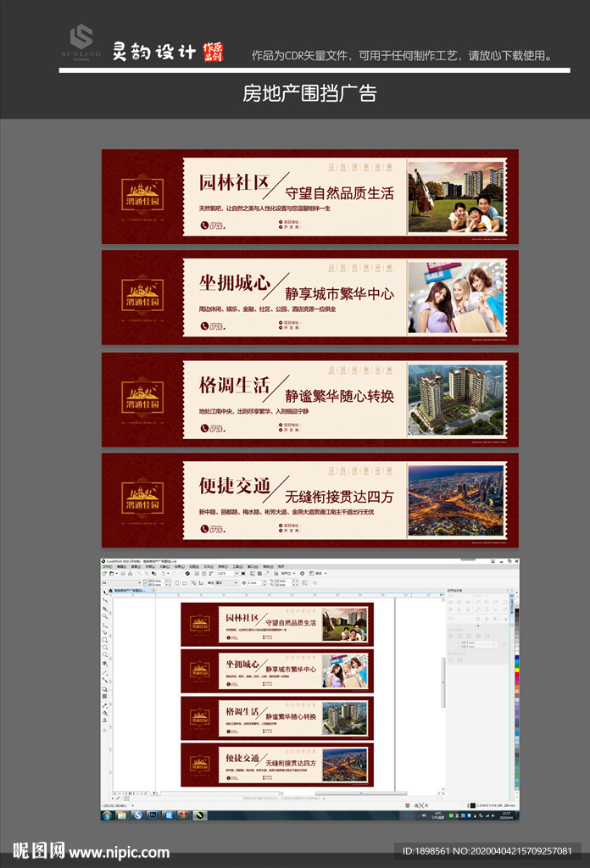Select the Parallel Dimension tool

point(105,673)
